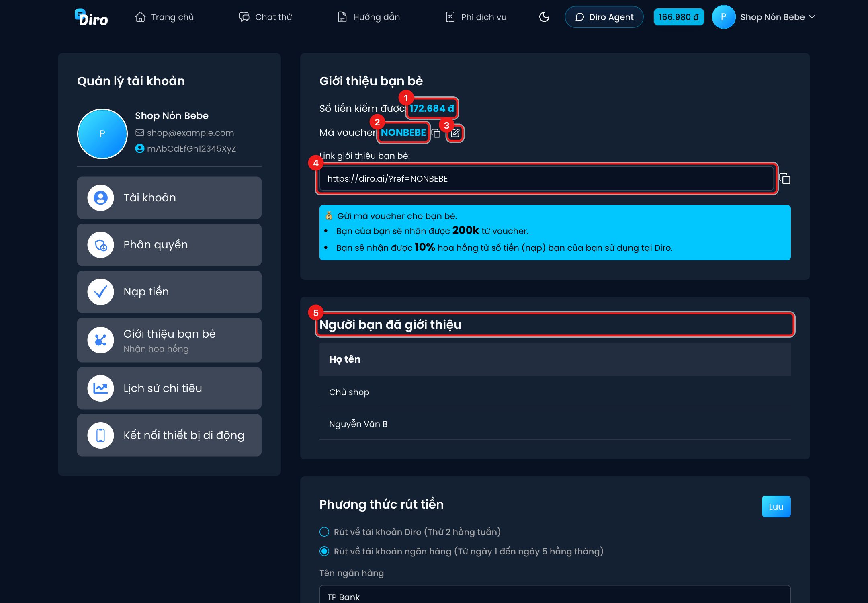Go to Trang chủ in navbar
This screenshot has height=603, width=868.
(164, 17)
